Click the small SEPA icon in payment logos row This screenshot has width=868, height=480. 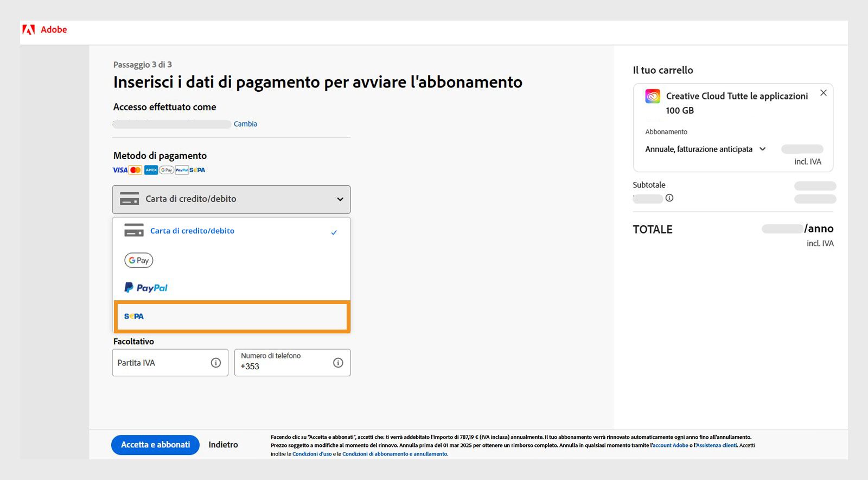tap(197, 170)
